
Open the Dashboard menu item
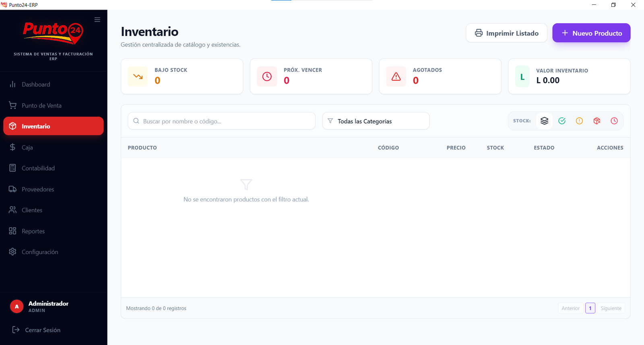(54, 84)
